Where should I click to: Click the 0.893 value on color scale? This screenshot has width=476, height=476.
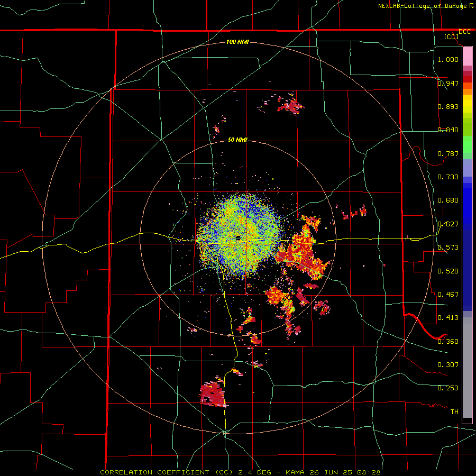point(448,106)
